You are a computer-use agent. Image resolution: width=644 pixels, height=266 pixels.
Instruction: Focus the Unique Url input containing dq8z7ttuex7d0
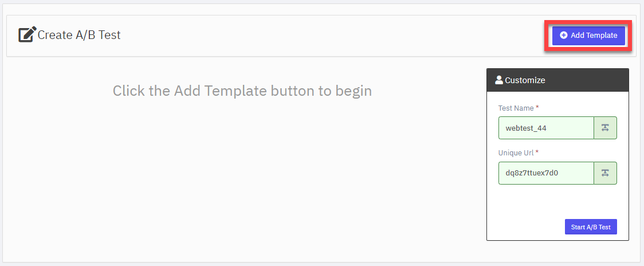546,173
